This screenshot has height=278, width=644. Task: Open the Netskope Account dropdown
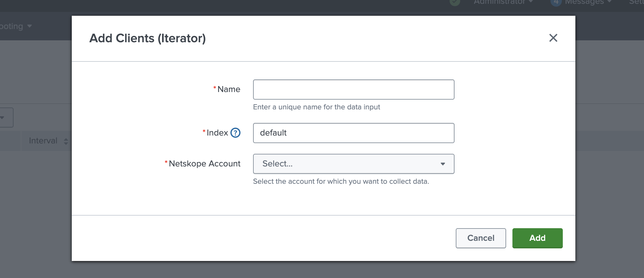tap(353, 164)
